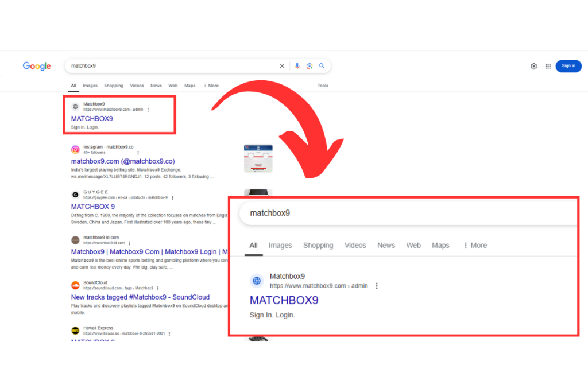Open the three-dot menu in the enlarged inset
This screenshot has height=392, width=588.
(x=377, y=286)
